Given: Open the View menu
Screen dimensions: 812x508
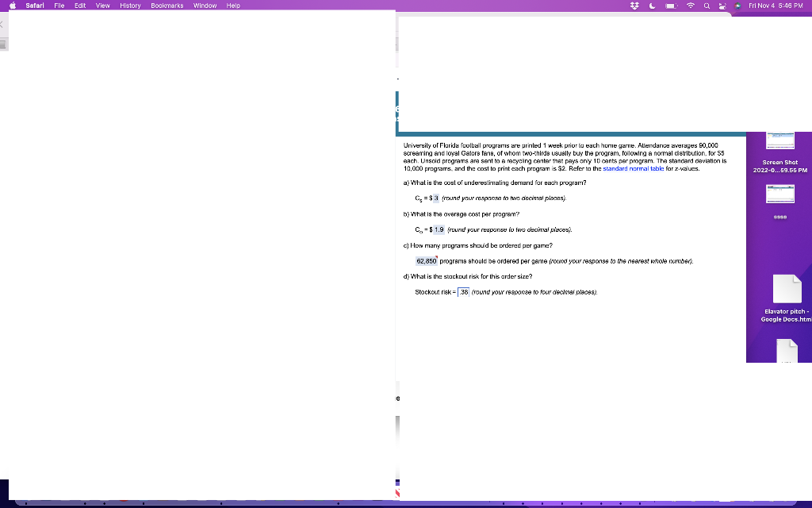Looking at the screenshot, I should (x=102, y=6).
